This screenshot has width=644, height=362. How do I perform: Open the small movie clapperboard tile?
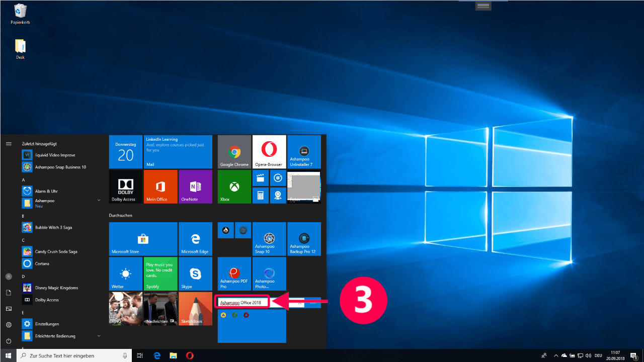coord(260,177)
